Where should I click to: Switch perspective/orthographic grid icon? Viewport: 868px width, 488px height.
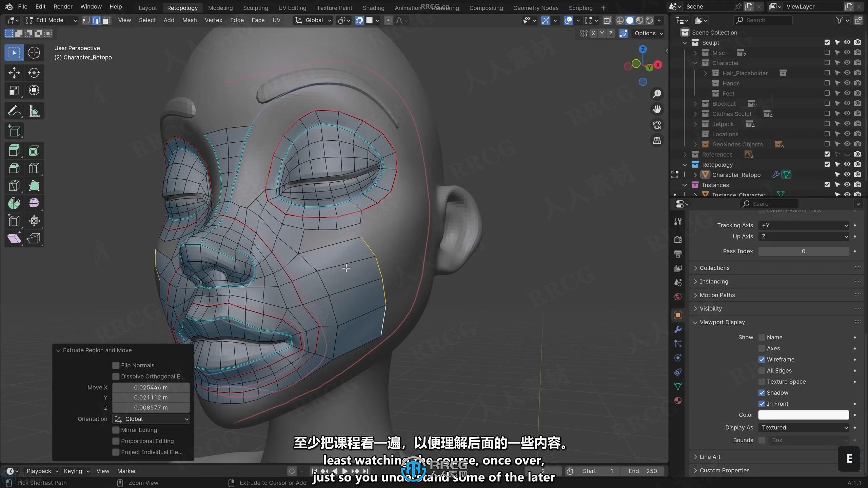coord(657,140)
